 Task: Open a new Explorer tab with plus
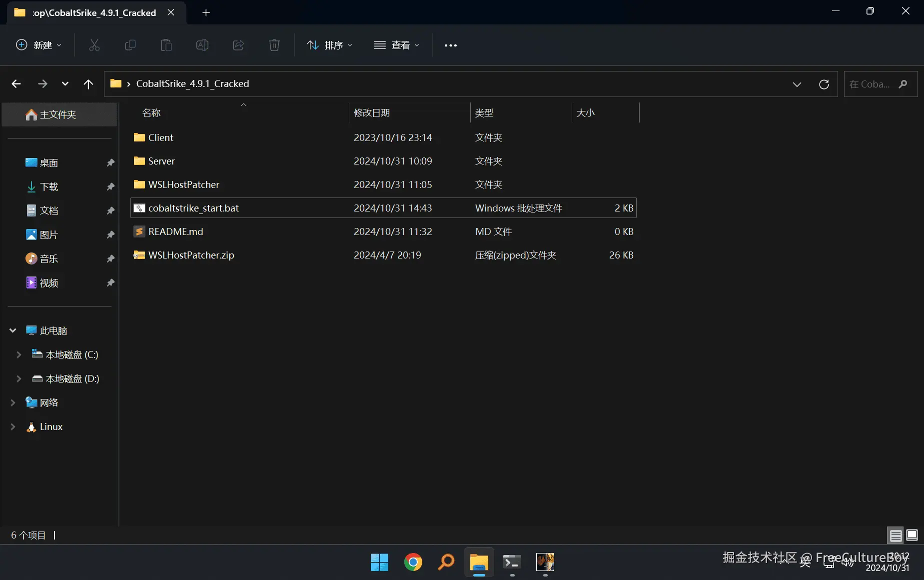pos(206,12)
